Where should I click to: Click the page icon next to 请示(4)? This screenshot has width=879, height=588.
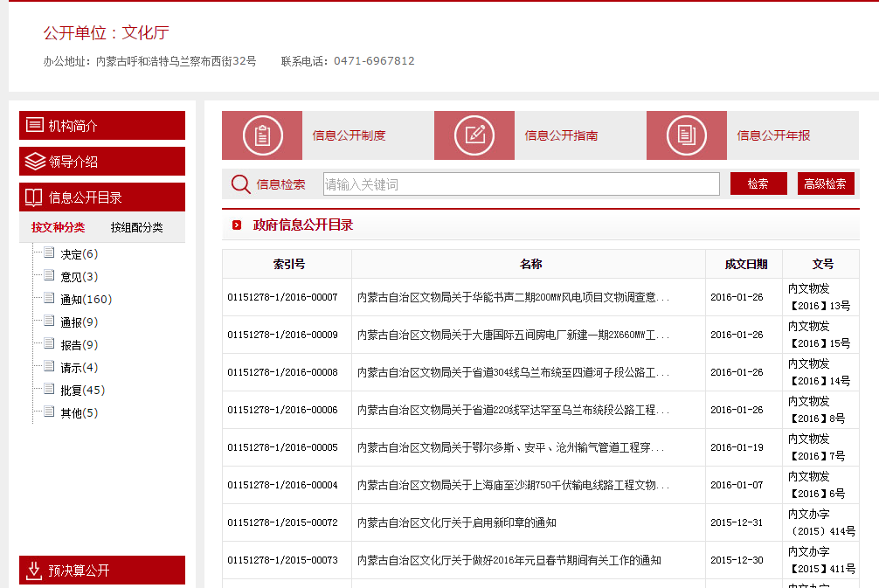(49, 365)
